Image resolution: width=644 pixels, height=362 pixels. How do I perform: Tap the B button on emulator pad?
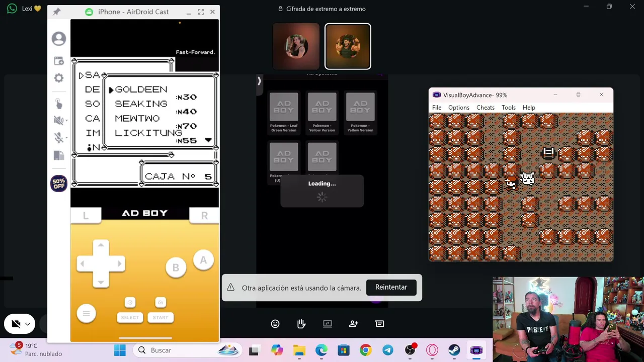point(176,267)
